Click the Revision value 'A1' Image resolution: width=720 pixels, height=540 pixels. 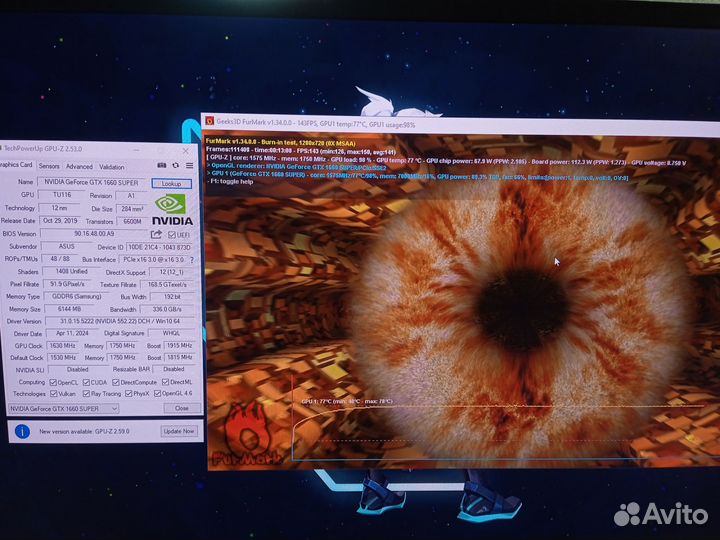131,196
